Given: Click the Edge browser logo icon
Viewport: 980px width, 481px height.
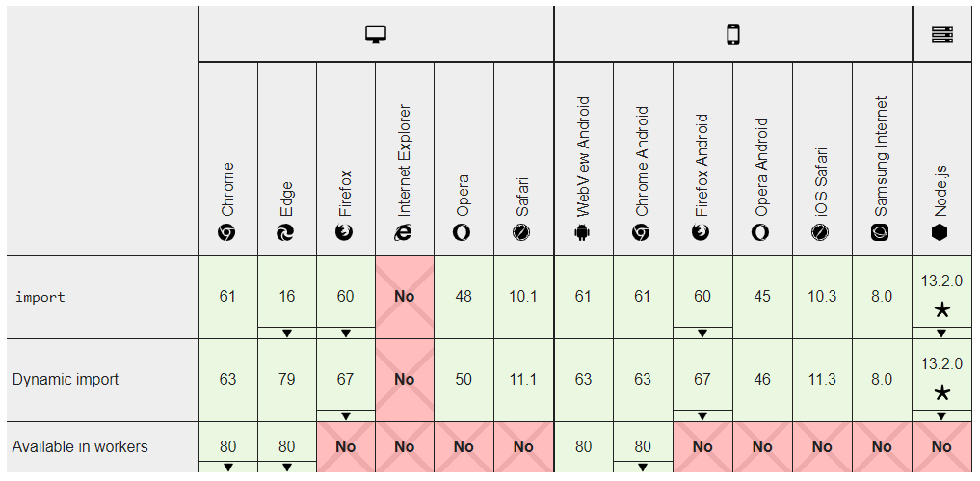Looking at the screenshot, I should click(286, 232).
